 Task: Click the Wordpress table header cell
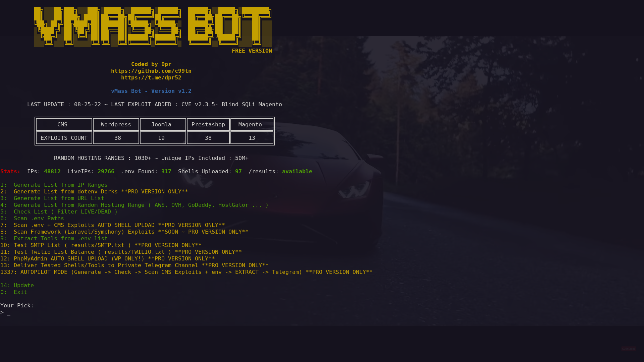coord(116,125)
